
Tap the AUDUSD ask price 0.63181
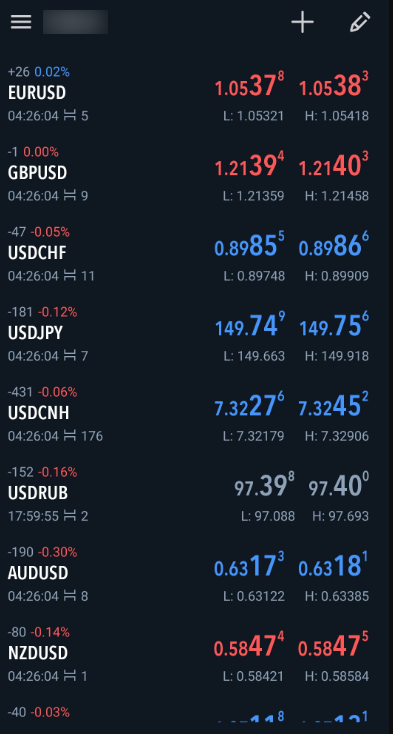click(x=334, y=567)
